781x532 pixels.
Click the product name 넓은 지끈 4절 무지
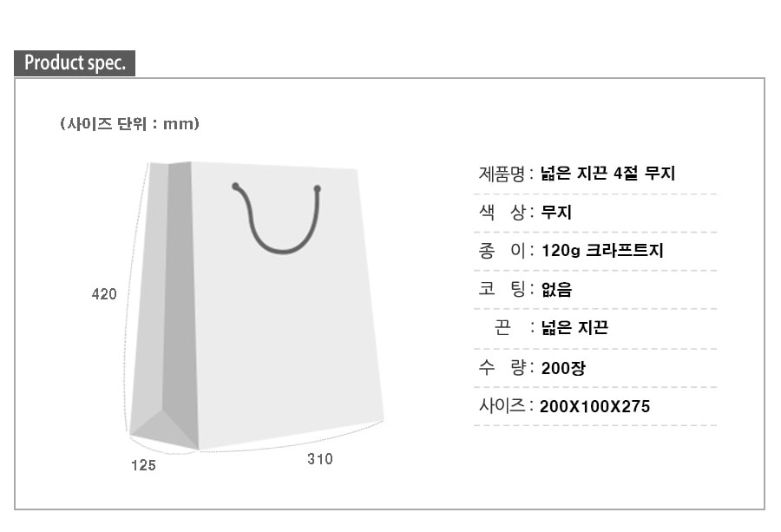[x=607, y=174]
